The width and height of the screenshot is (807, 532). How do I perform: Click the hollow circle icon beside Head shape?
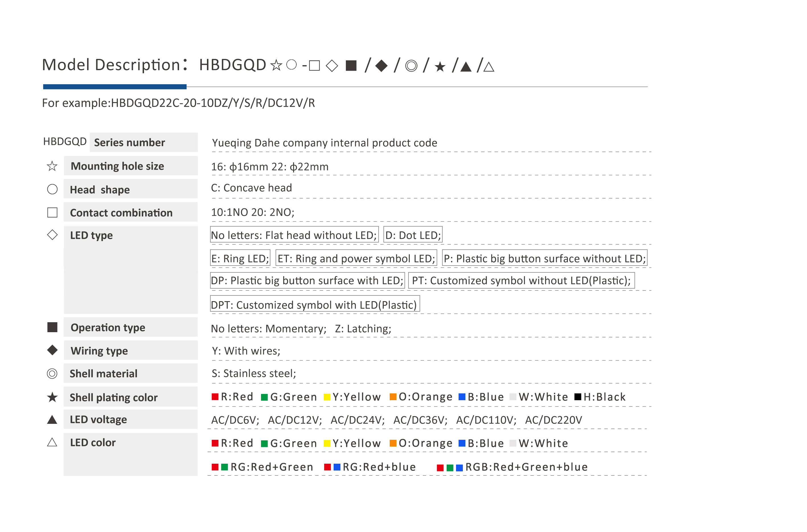click(x=52, y=189)
